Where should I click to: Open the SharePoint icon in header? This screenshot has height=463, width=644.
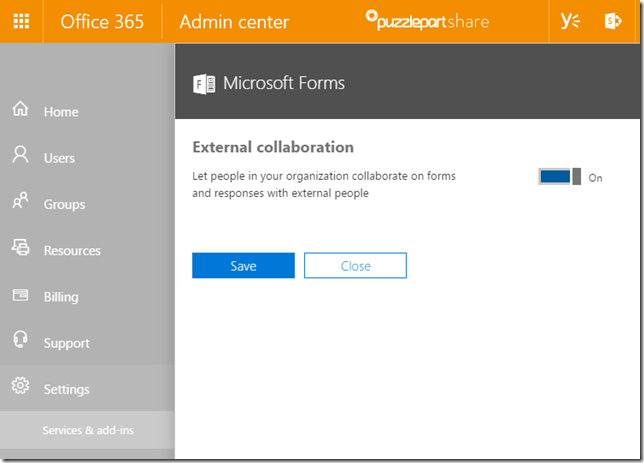[613, 21]
